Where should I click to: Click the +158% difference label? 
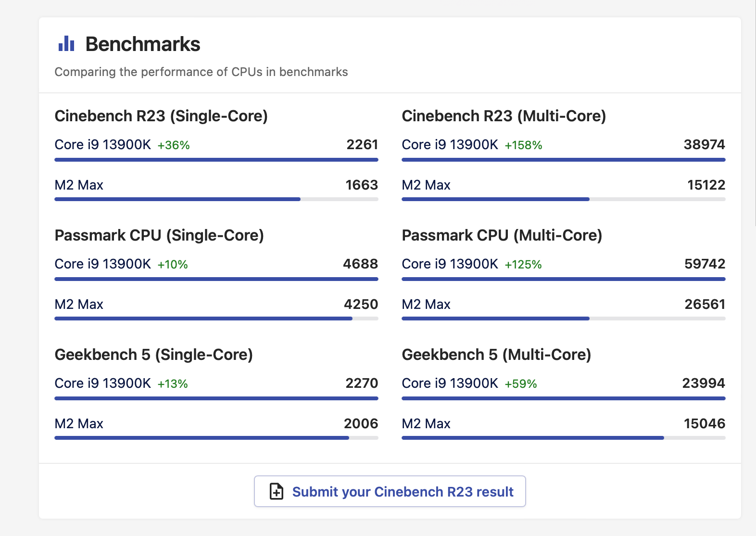523,145
